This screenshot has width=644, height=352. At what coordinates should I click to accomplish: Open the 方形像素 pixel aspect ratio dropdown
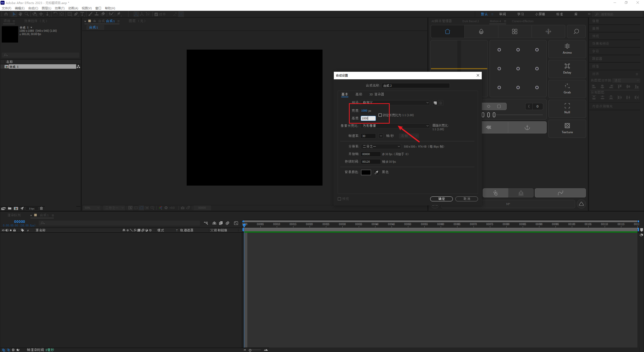coord(395,126)
